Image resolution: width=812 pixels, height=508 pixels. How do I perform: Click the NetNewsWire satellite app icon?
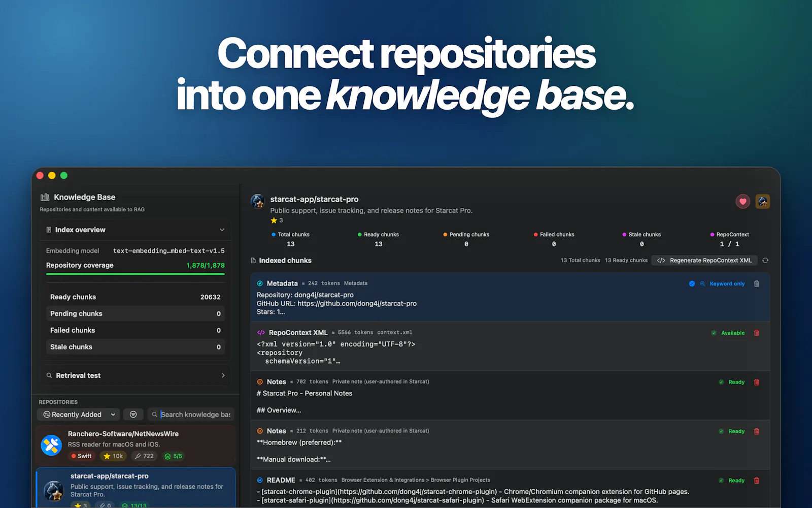click(51, 445)
